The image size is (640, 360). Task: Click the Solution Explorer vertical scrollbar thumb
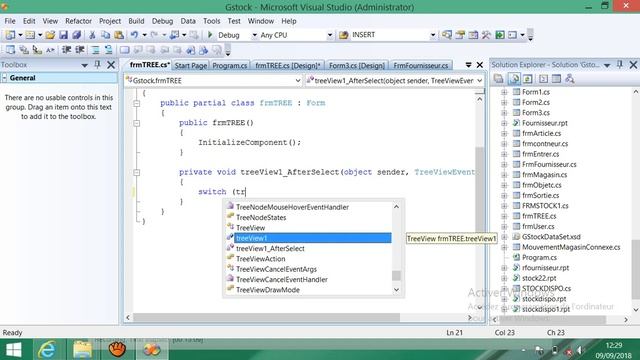pyautogui.click(x=636, y=269)
